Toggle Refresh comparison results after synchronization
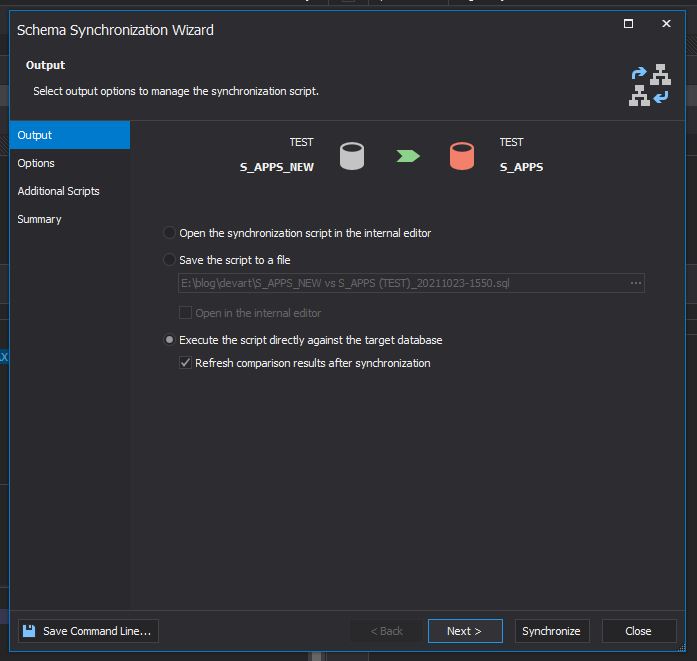Image resolution: width=697 pixels, height=661 pixels. tap(185, 363)
